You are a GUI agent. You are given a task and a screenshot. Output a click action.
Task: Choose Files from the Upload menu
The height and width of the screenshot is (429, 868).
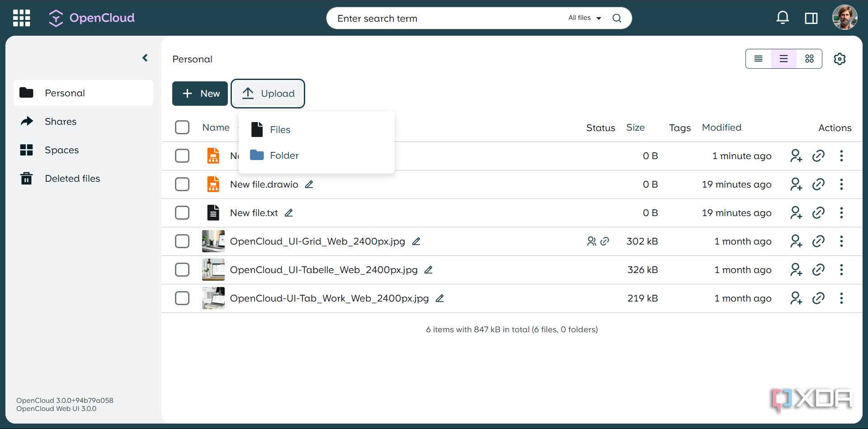point(316,130)
